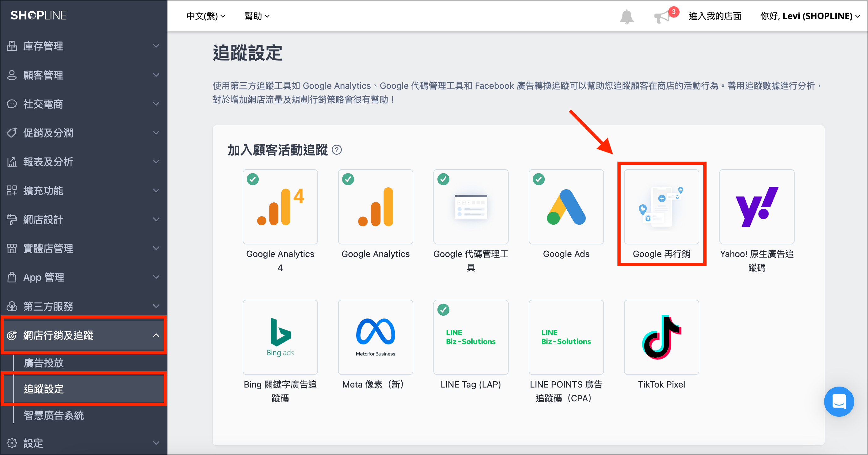Image resolution: width=868 pixels, height=455 pixels.
Task: Expand the 社交電商 chevron
Action: point(156,104)
